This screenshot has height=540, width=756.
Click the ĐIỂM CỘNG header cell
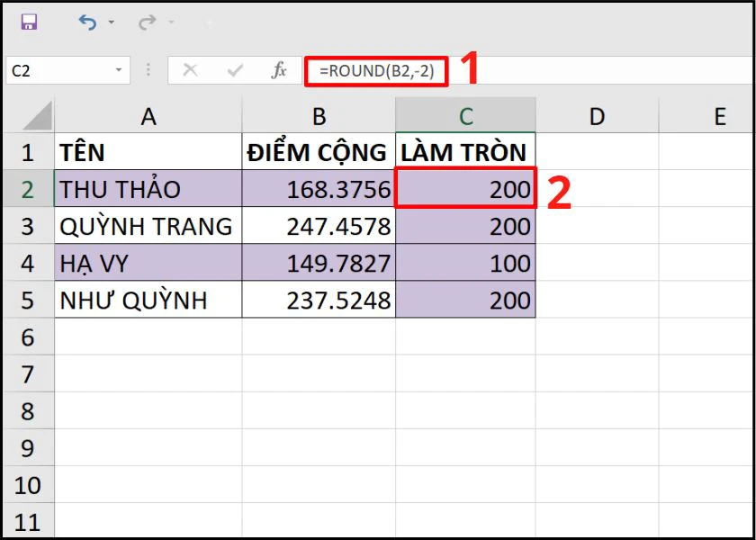319,152
